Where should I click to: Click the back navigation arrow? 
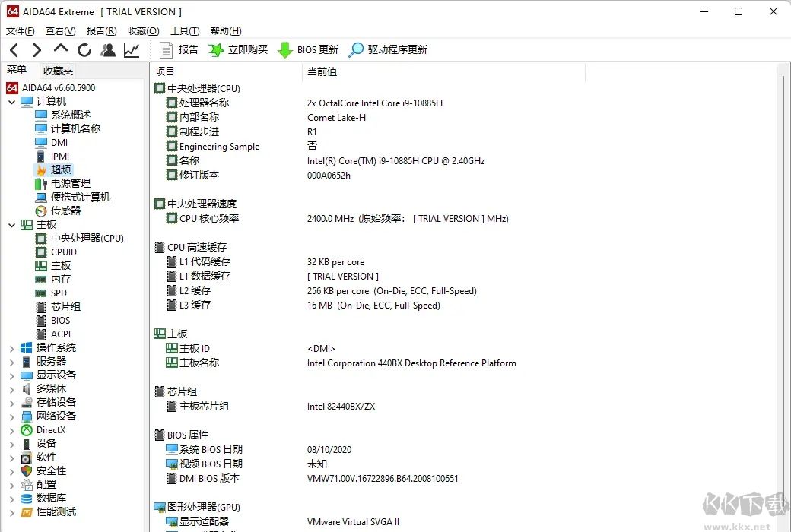click(x=14, y=49)
